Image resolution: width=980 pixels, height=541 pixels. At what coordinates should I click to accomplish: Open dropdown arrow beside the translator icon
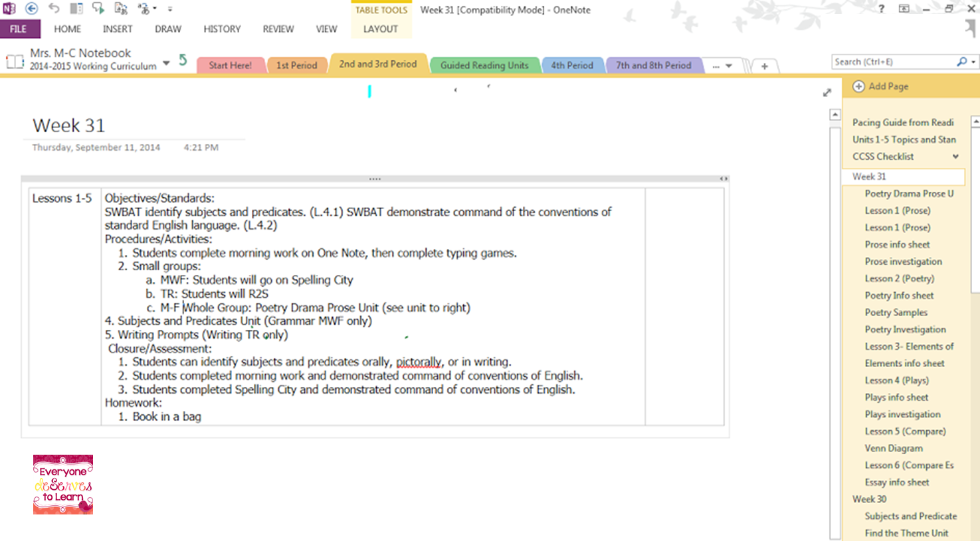tap(155, 9)
